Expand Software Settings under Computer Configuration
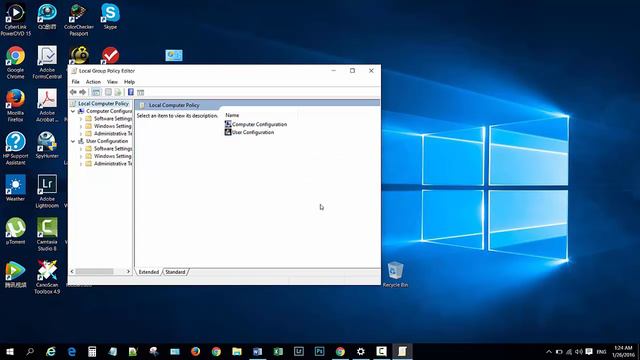The image size is (640, 360). pos(81,119)
